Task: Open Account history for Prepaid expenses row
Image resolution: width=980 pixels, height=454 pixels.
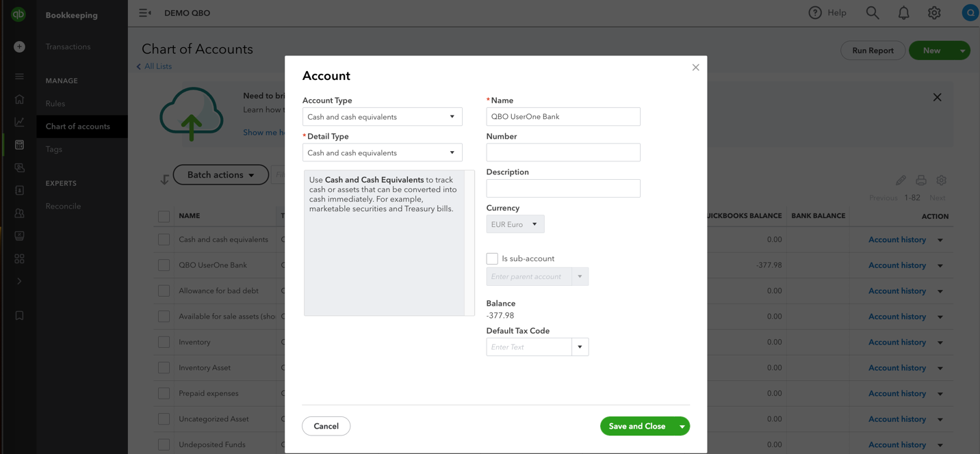Action: click(897, 393)
